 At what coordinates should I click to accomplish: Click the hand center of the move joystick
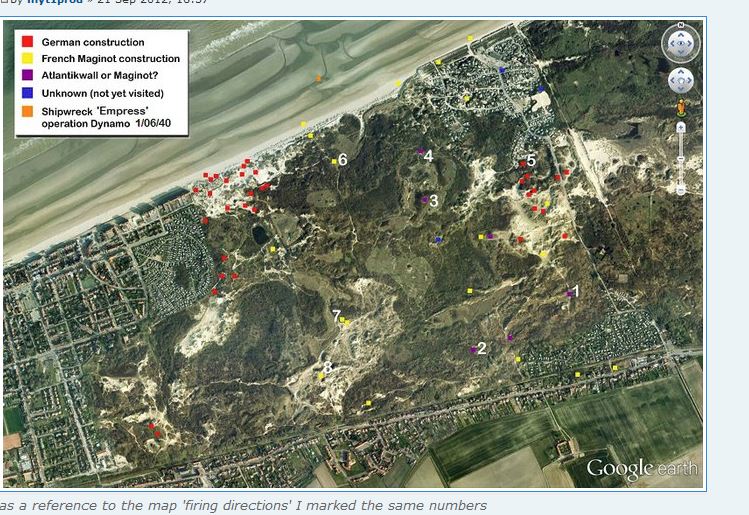click(680, 80)
